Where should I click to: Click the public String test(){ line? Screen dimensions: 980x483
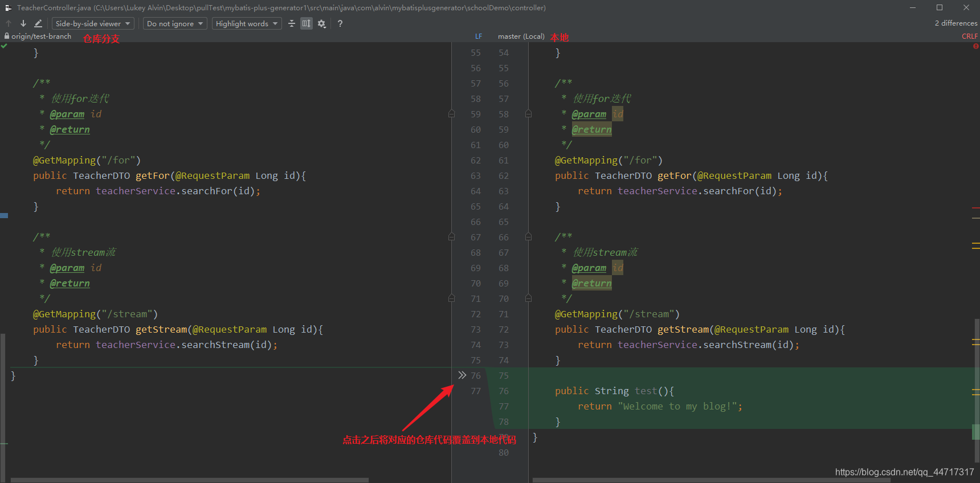coord(614,391)
